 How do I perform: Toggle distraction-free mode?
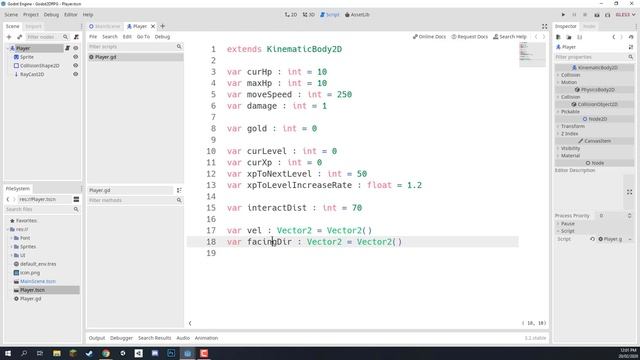tap(544, 26)
